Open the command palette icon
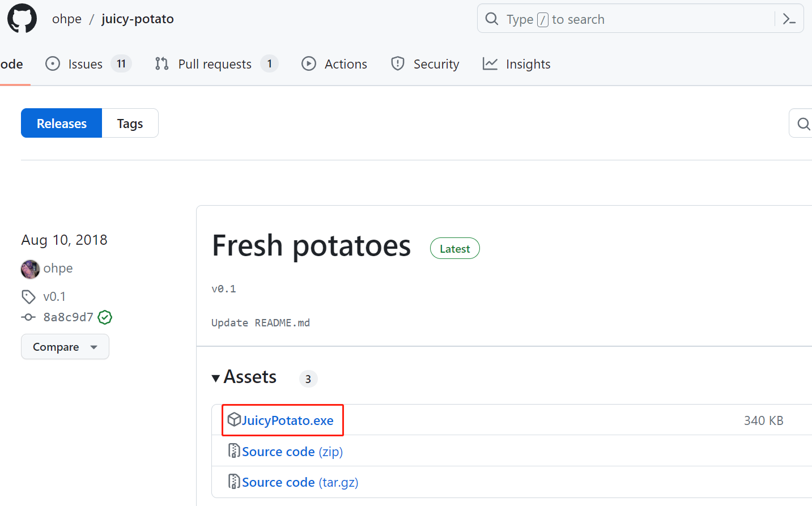The image size is (812, 506). [789, 19]
